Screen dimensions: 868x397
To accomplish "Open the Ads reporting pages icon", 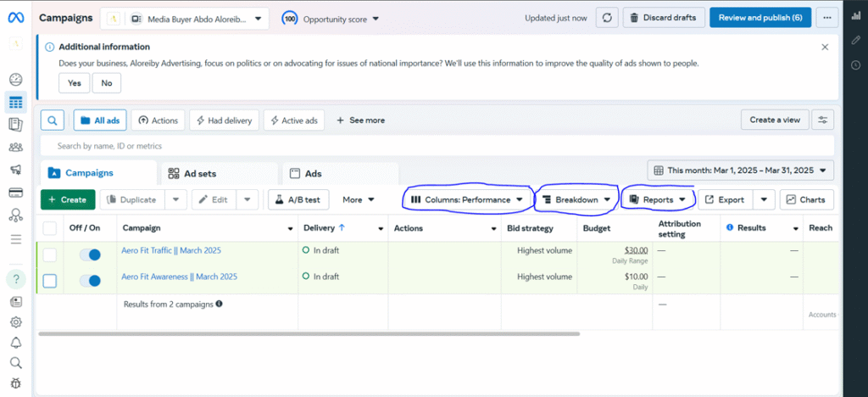I will coord(16,125).
